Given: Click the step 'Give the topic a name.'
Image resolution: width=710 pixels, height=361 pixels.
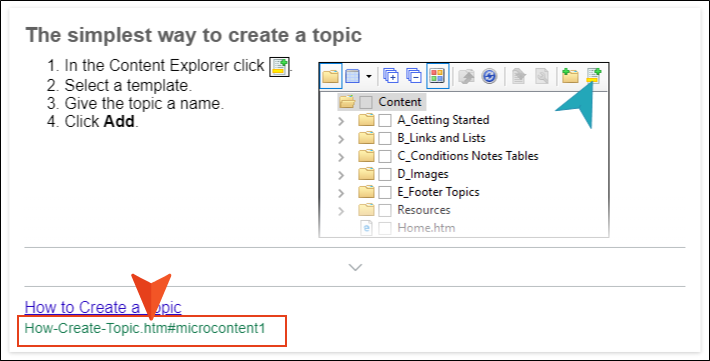Looking at the screenshot, I should (144, 103).
